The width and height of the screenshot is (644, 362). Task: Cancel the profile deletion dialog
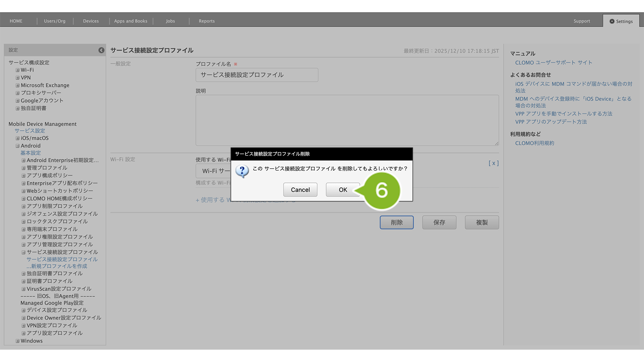(300, 190)
